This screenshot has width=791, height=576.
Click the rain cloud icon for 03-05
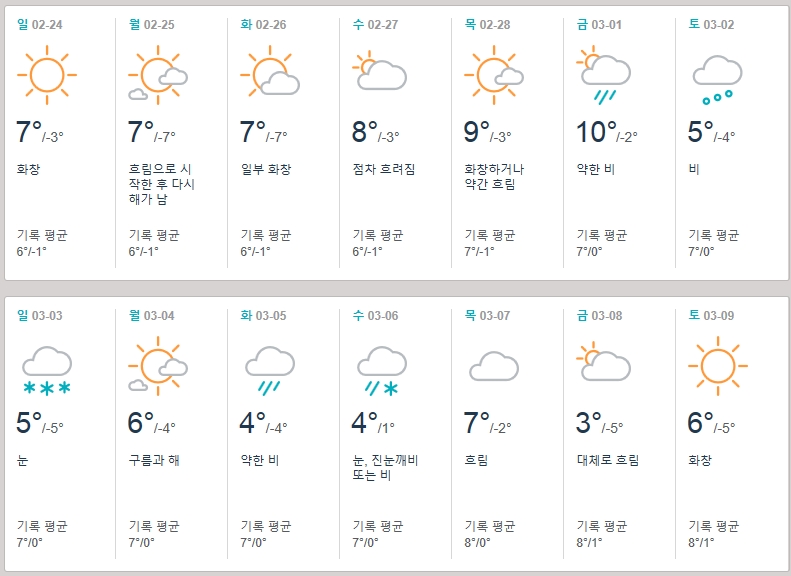click(x=270, y=371)
